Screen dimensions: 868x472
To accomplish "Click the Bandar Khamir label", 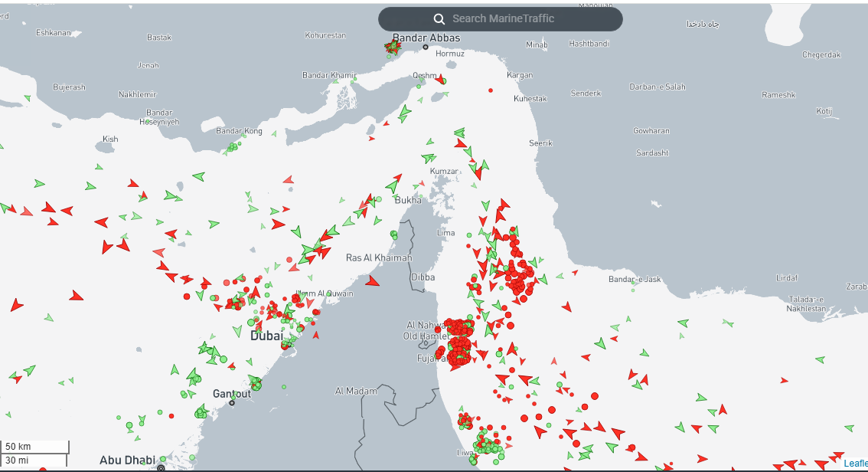I will point(329,75).
